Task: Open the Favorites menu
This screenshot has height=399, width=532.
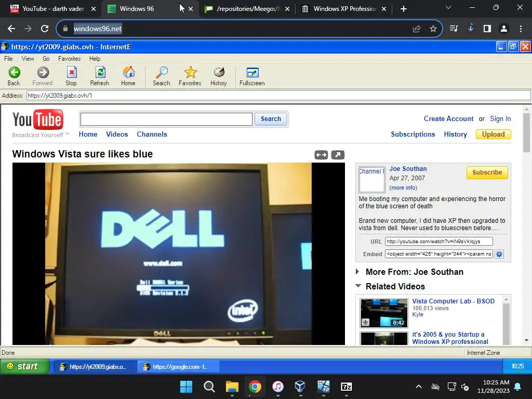Action: 70,59
